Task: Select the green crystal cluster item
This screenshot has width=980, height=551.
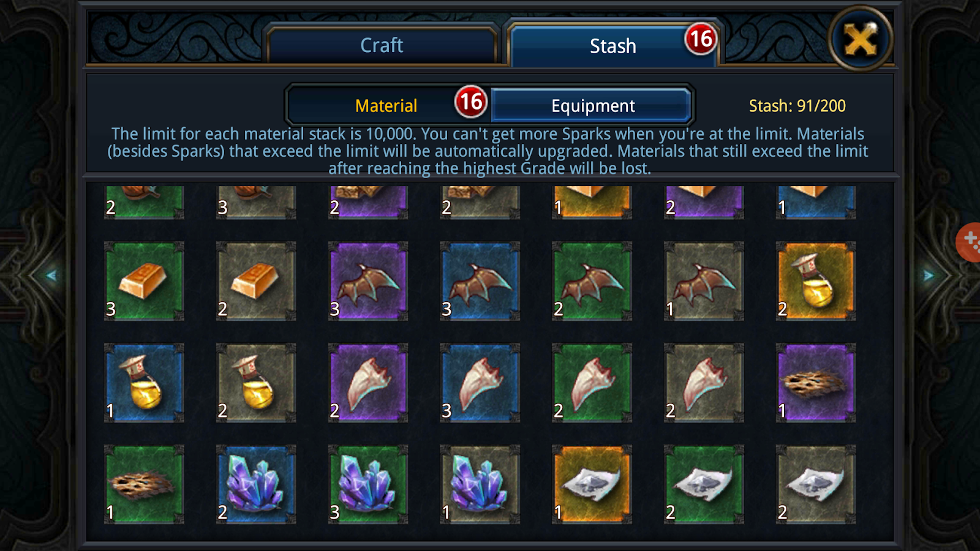Action: tap(368, 484)
